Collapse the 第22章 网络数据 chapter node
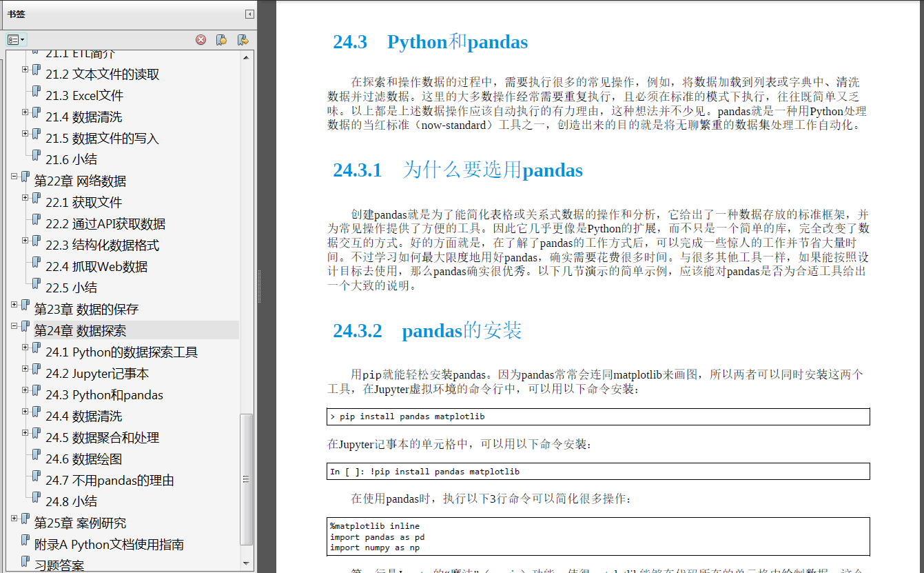The image size is (924, 573). click(14, 176)
